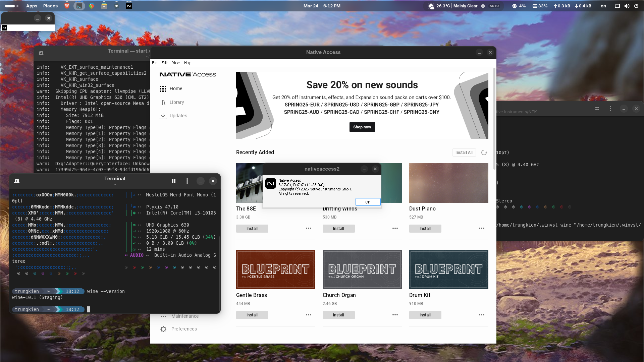Open the Help menu
Screen dimensions: 644x362
(188, 63)
